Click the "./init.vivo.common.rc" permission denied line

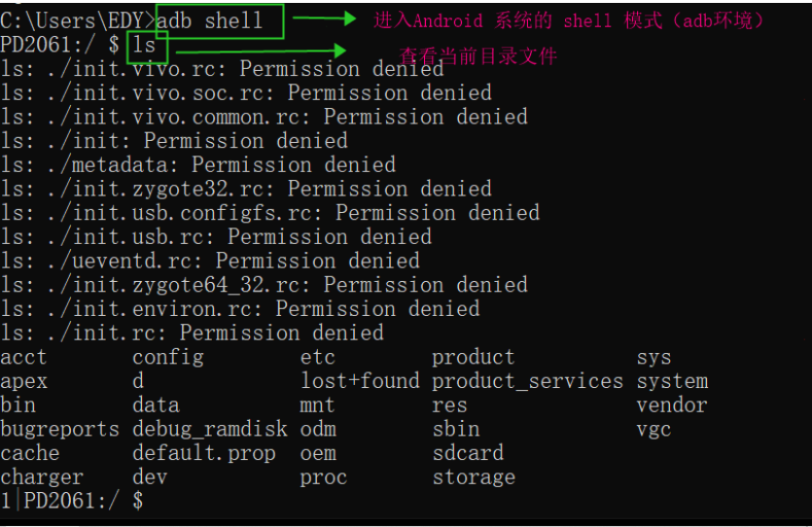[264, 117]
